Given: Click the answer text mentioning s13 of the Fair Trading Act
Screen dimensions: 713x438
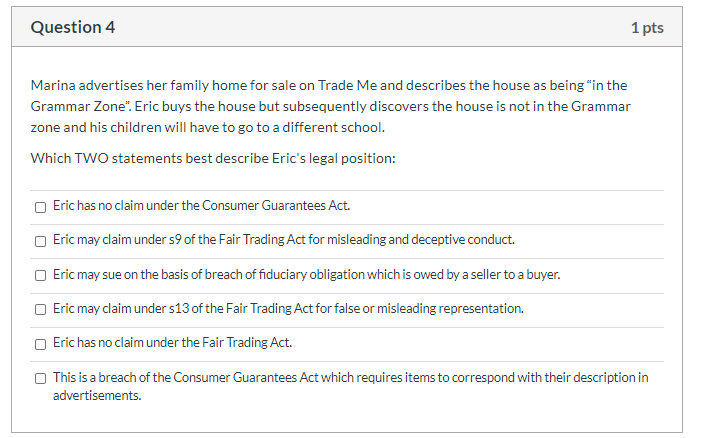Looking at the screenshot, I should pyautogui.click(x=288, y=308).
